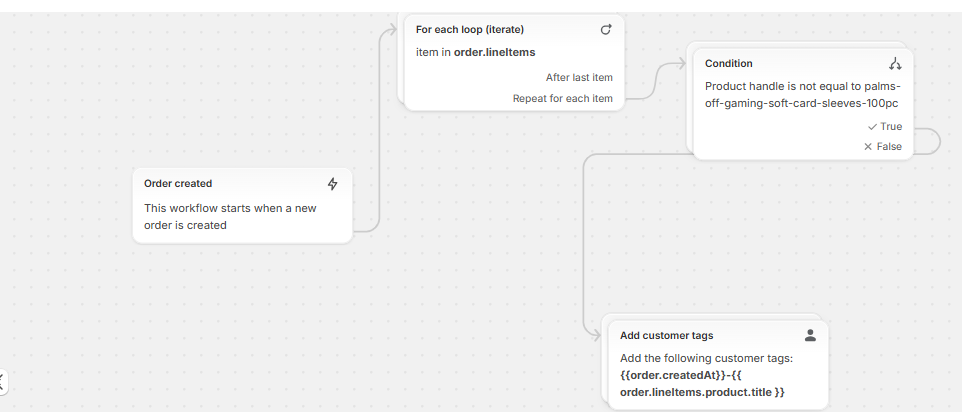Click the partially hidden canvas button at left edge
Image resolution: width=962 pixels, height=416 pixels.
pos(3,380)
